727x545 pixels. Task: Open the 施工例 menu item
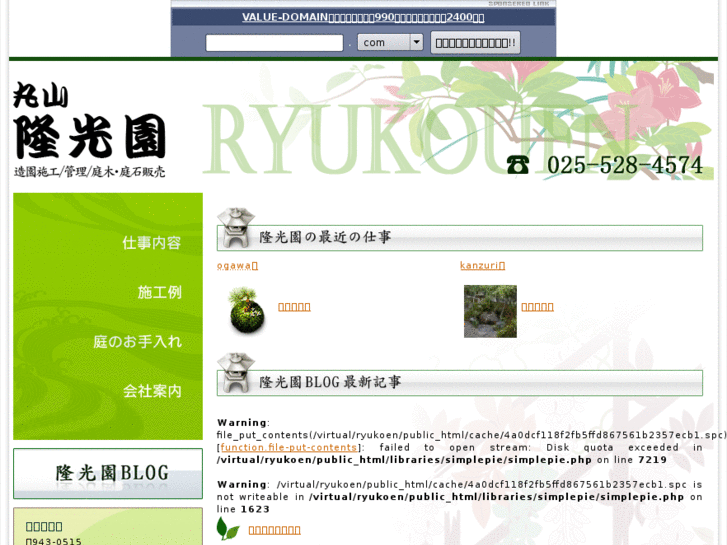(x=159, y=292)
